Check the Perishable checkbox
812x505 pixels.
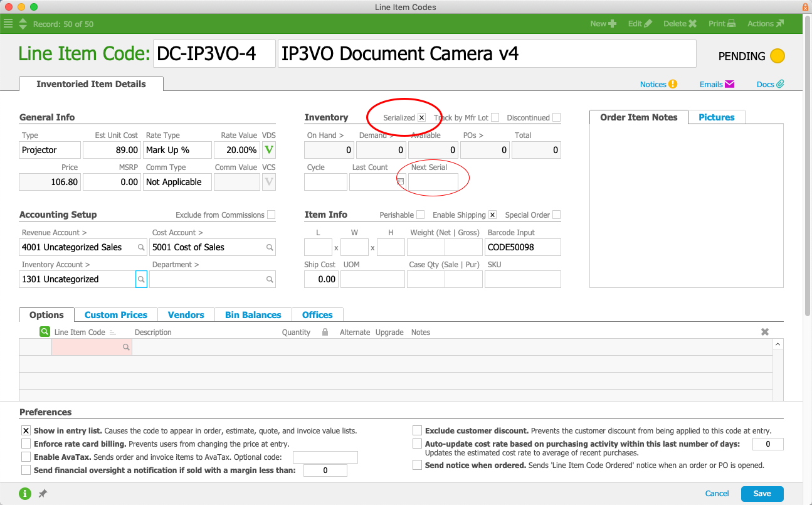(421, 215)
